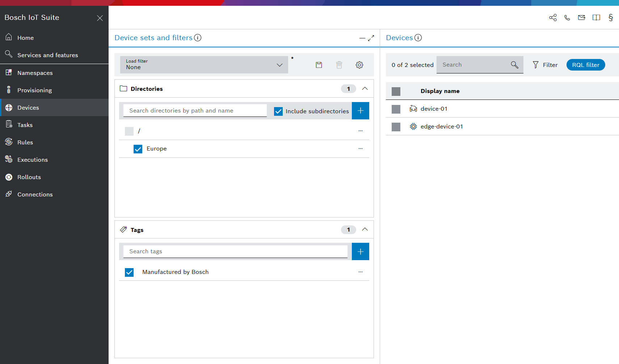The height and width of the screenshot is (364, 619).
Task: Toggle the select all devices checkbox
Action: click(x=396, y=91)
